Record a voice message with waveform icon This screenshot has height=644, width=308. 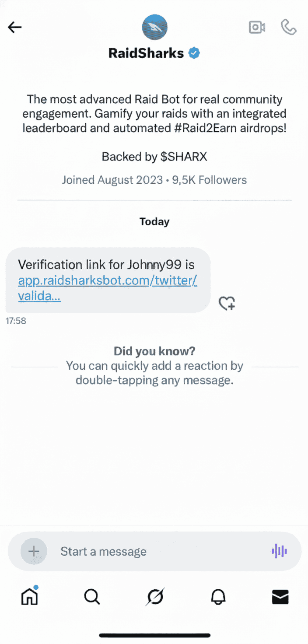279,551
